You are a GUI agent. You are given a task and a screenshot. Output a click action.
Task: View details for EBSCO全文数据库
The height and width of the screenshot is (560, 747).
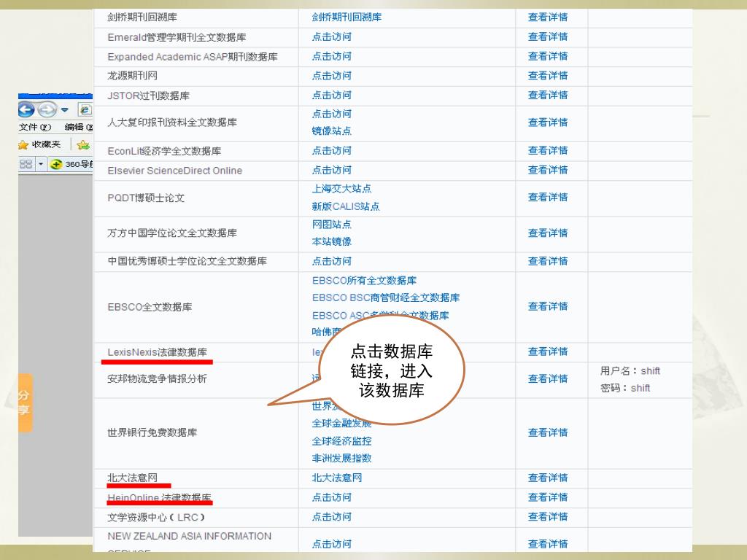click(x=548, y=306)
